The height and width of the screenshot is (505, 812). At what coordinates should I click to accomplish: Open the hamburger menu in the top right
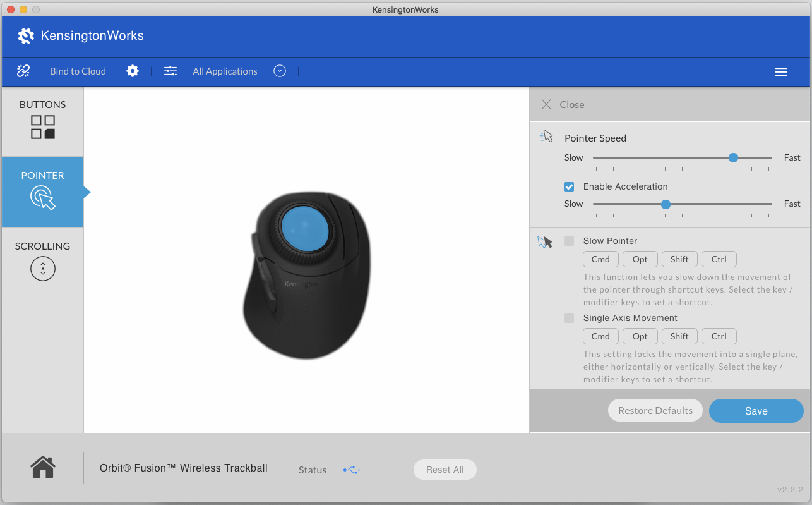point(781,71)
